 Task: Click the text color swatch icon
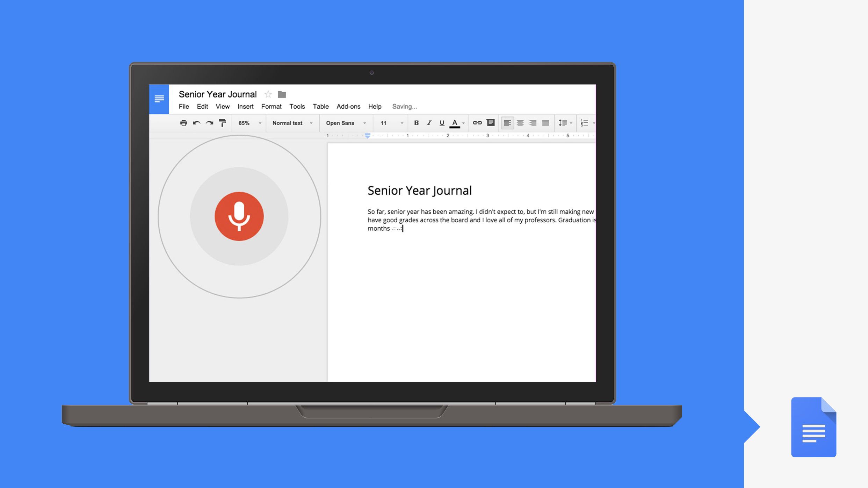point(454,123)
